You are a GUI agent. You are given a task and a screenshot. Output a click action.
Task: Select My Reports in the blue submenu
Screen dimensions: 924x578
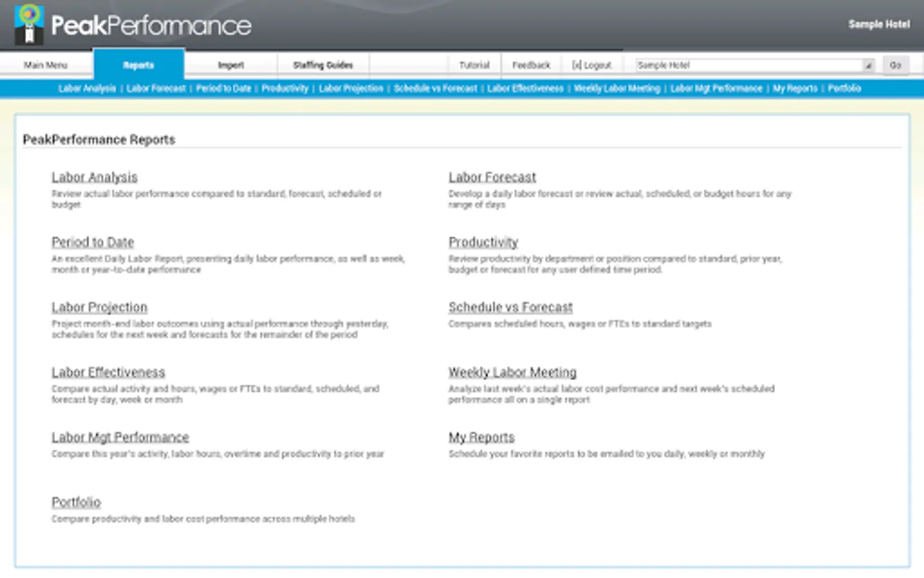click(x=795, y=89)
